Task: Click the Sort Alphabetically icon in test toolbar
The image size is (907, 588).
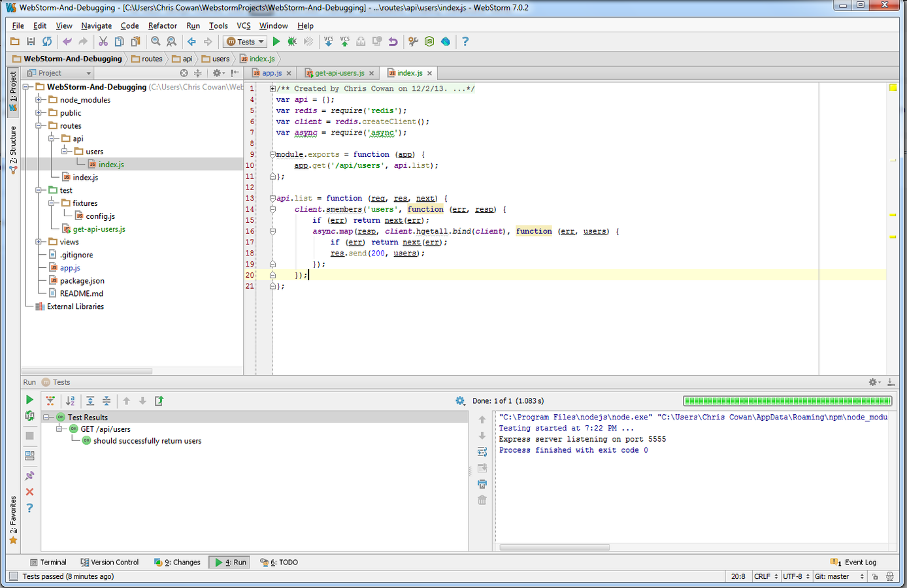Action: tap(70, 400)
